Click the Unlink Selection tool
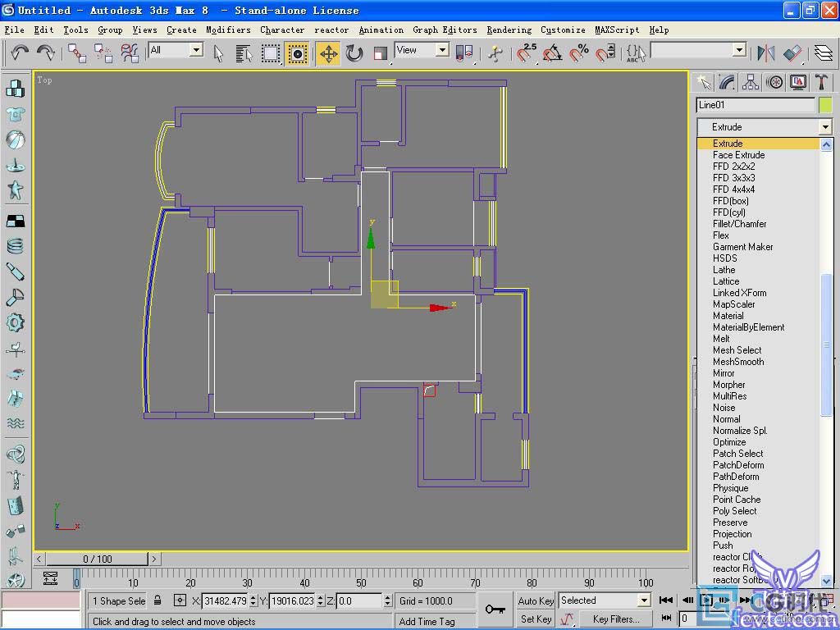Image resolution: width=840 pixels, height=630 pixels. tap(103, 53)
